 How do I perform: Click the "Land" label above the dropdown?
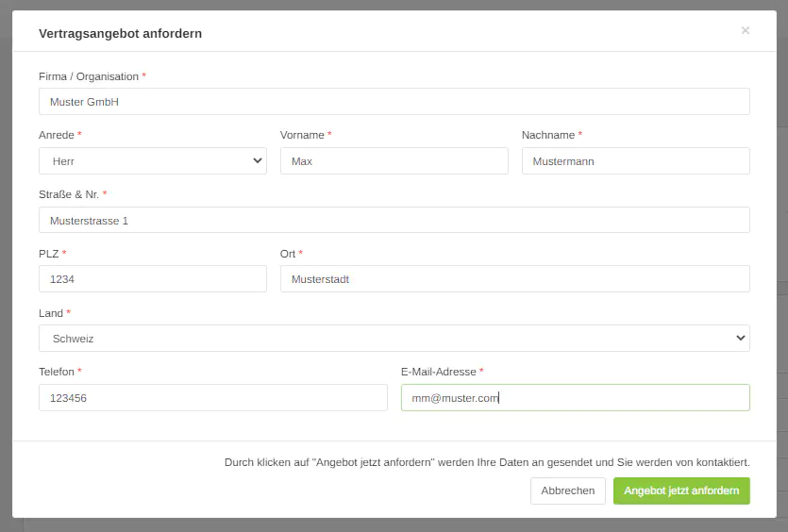pos(51,313)
